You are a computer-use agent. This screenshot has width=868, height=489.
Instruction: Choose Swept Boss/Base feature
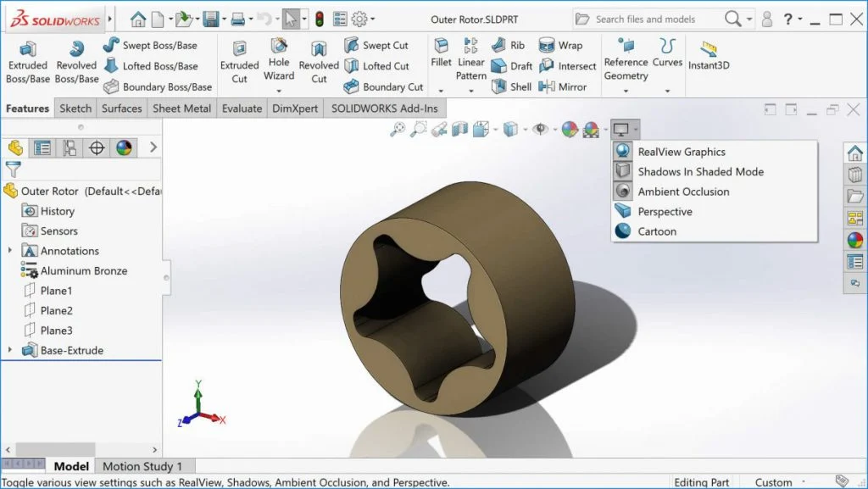tap(150, 46)
